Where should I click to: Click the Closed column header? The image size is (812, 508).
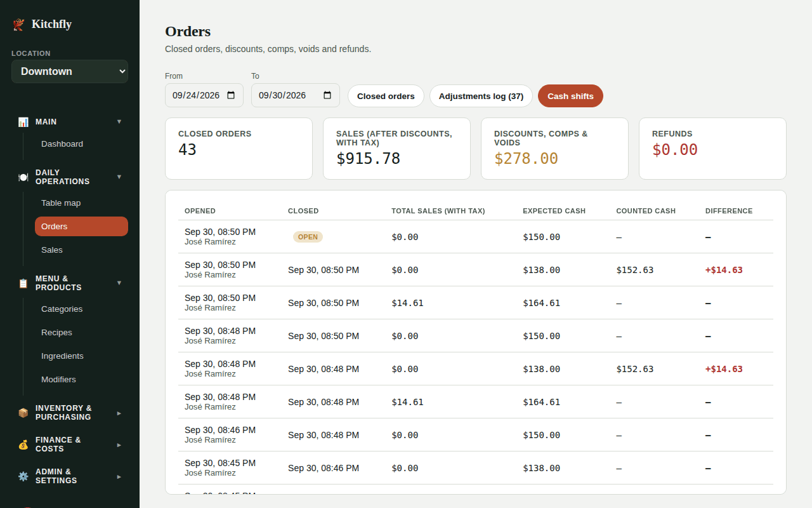pyautogui.click(x=303, y=211)
